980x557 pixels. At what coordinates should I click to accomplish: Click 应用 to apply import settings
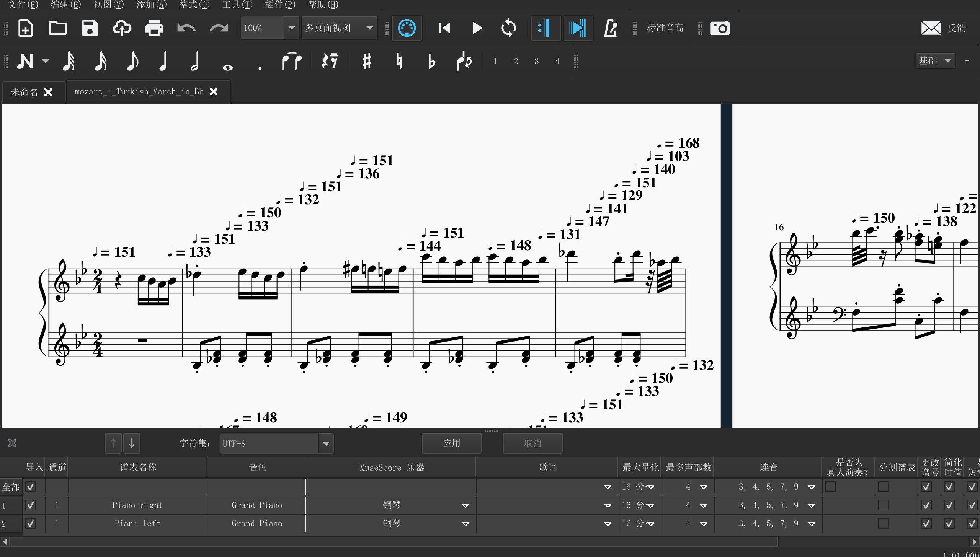(452, 443)
